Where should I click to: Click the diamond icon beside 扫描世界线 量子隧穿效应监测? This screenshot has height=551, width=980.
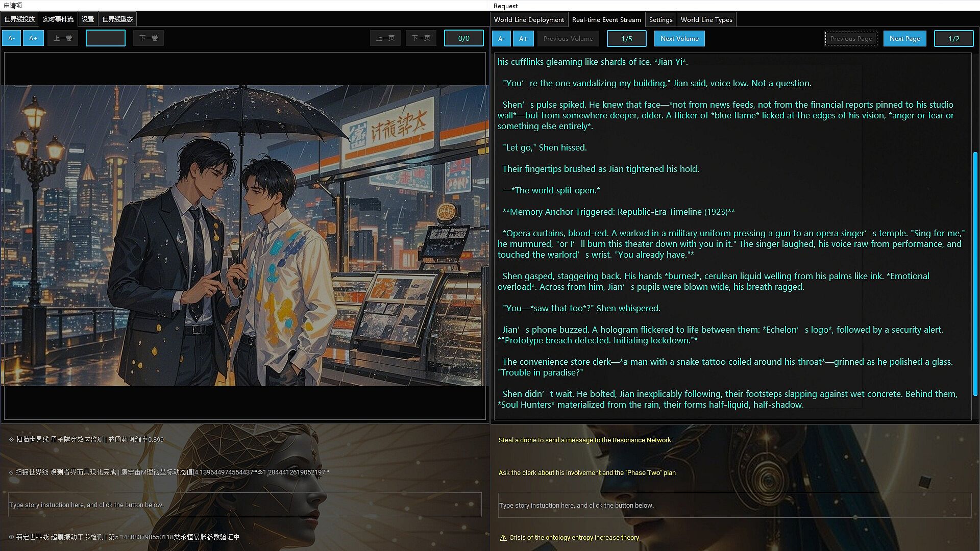tap(11, 439)
